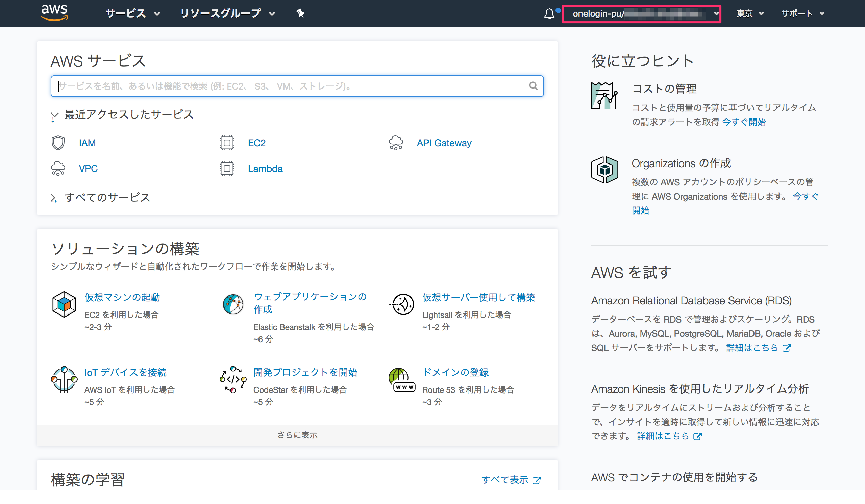
Task: Open the onelogin-pu account dropdown
Action: coord(641,14)
